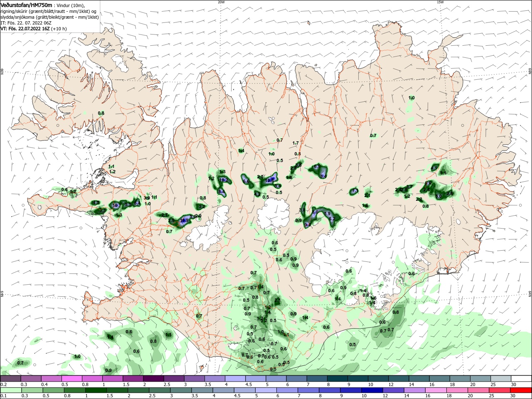Click the 3.6 precipitation value in east Iceland

[x=449, y=193]
